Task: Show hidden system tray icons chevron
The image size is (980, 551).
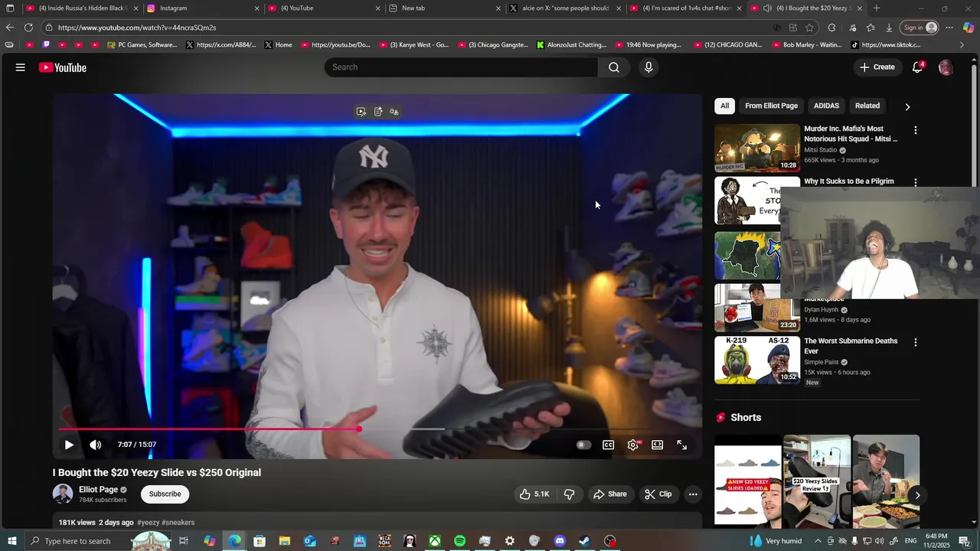Action: (818, 541)
